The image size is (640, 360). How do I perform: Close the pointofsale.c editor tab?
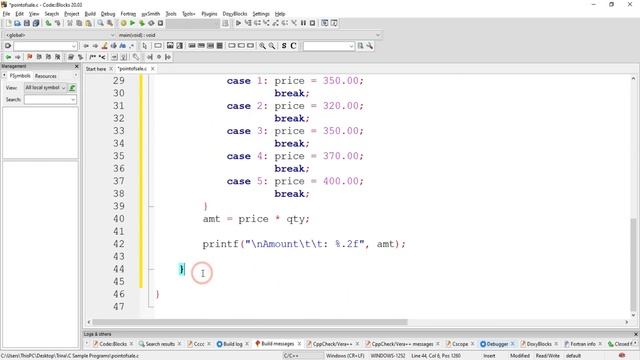[x=153, y=69]
